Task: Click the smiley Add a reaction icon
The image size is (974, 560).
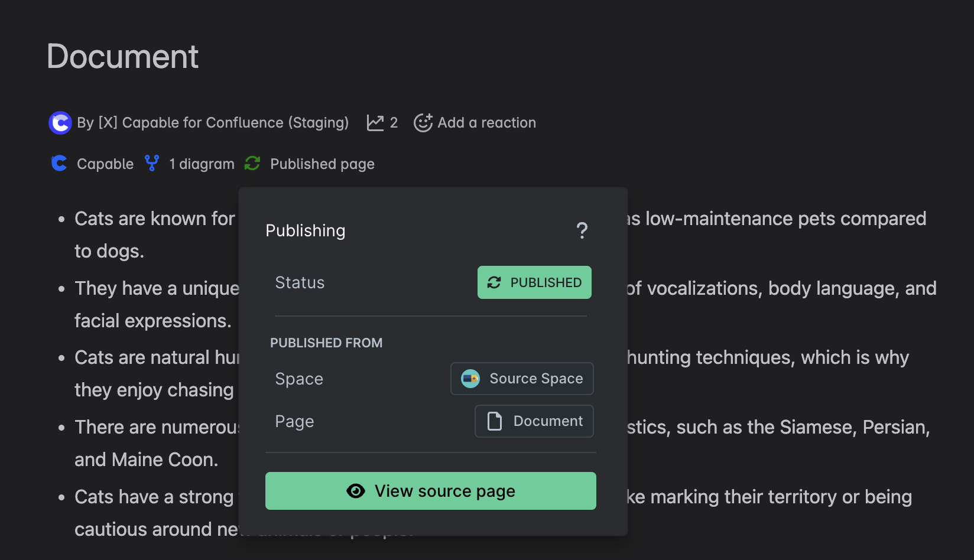Action: (x=423, y=123)
